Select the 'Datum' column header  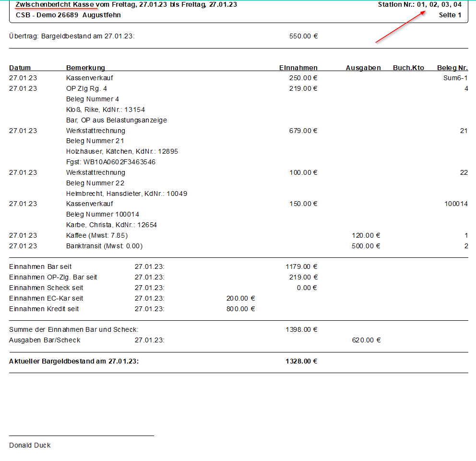(20, 68)
